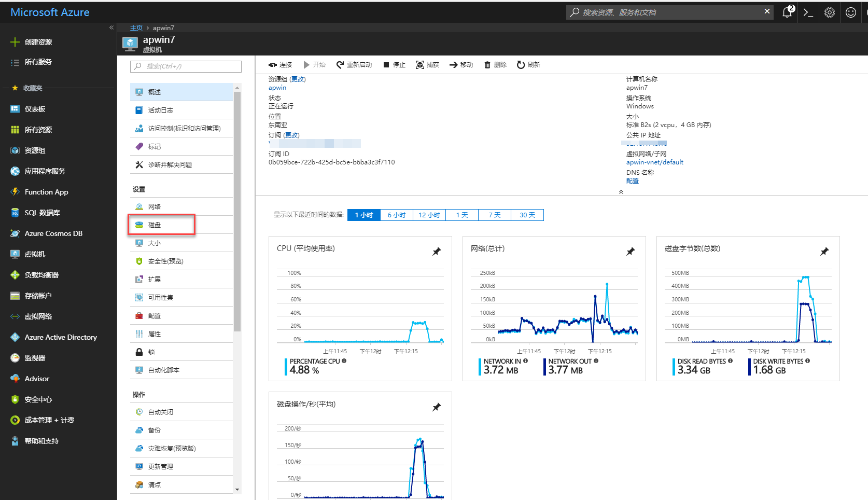Click apwin resource group link

[x=277, y=88]
